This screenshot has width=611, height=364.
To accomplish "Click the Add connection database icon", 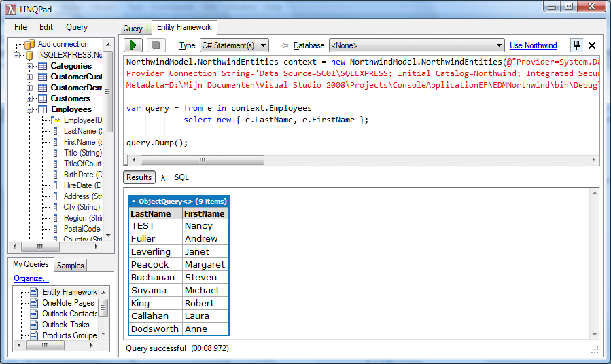I will coord(30,44).
